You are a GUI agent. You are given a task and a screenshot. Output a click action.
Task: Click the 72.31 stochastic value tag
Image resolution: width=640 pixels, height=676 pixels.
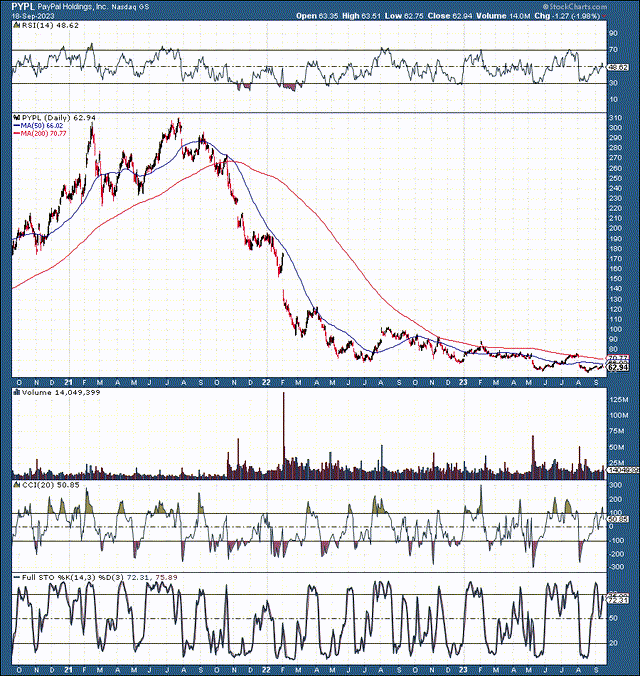618,600
